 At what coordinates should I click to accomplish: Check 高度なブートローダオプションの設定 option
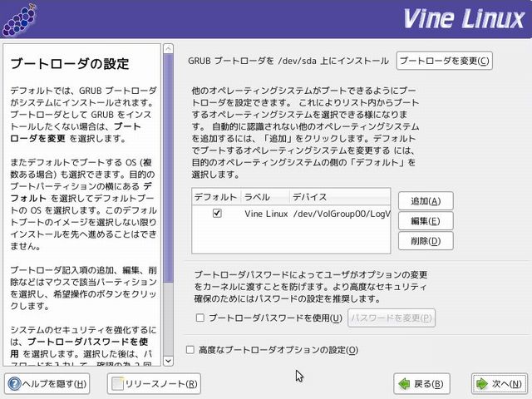pos(190,350)
